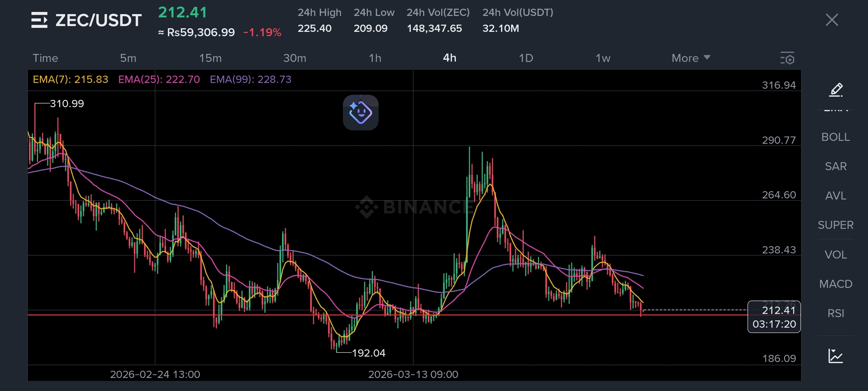Click the 24h Vol(ZEC) value 148,347.65
Image resolution: width=868 pixels, height=391 pixels.
pos(434,28)
